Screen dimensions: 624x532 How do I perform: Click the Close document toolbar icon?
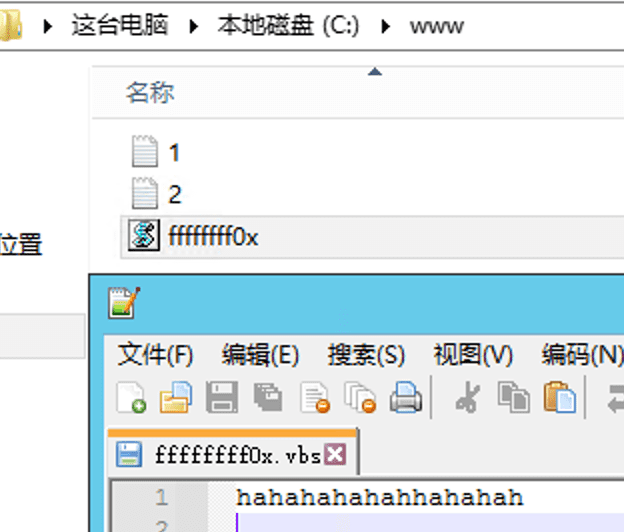pyautogui.click(x=315, y=397)
